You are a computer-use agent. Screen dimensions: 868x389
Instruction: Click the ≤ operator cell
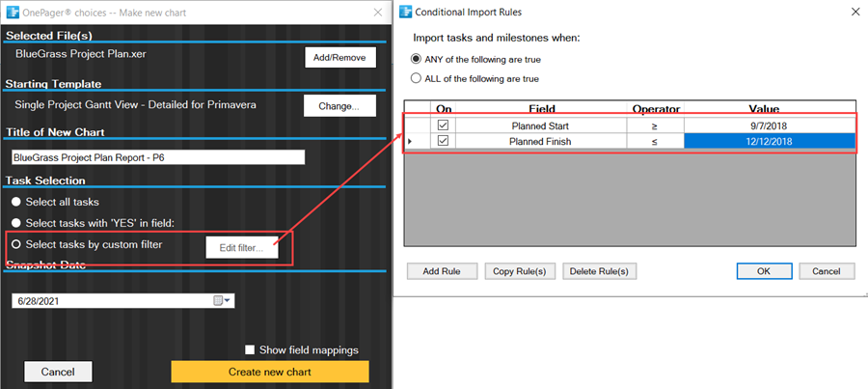point(656,141)
